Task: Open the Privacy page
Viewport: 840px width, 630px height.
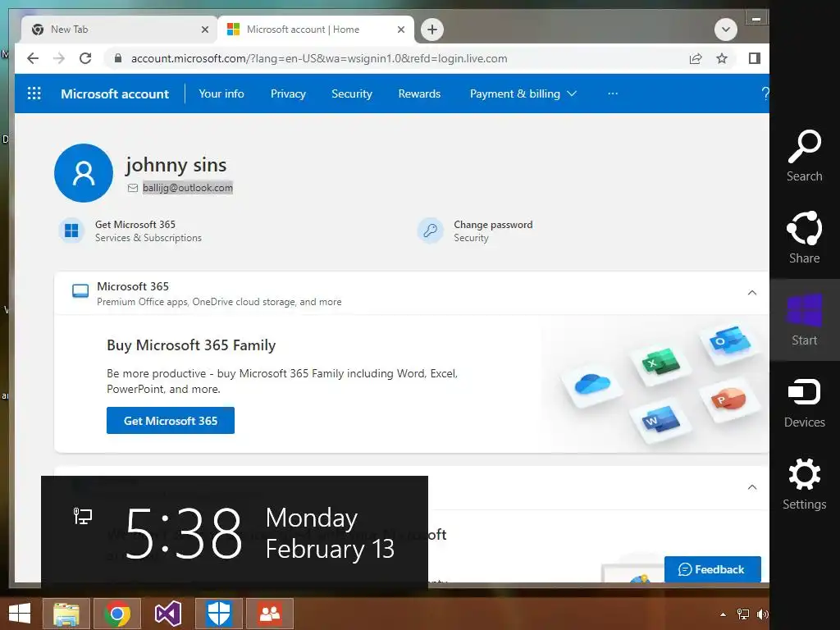Action: (288, 94)
